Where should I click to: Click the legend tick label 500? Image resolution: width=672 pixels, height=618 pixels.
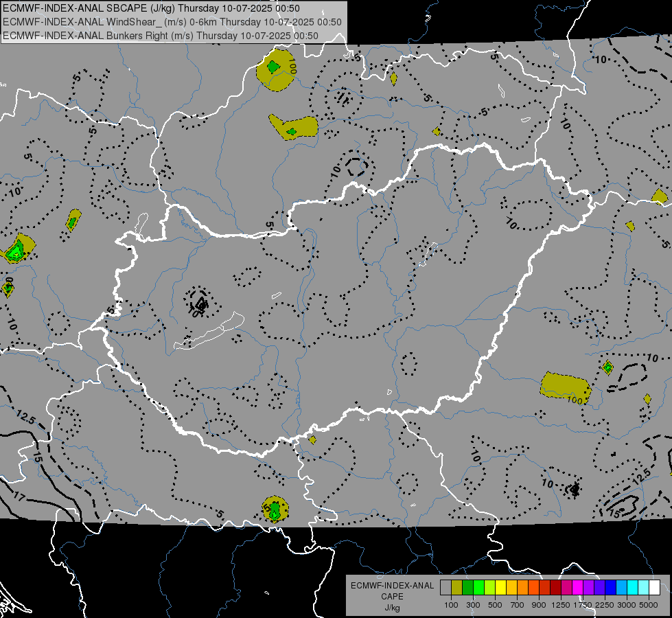click(495, 605)
